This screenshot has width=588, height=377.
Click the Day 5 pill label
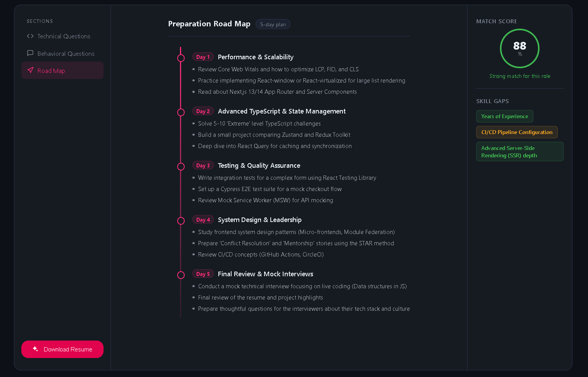point(203,274)
